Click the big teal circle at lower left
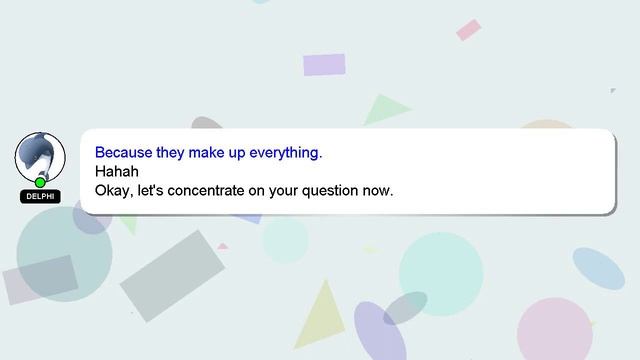 (x=64, y=254)
